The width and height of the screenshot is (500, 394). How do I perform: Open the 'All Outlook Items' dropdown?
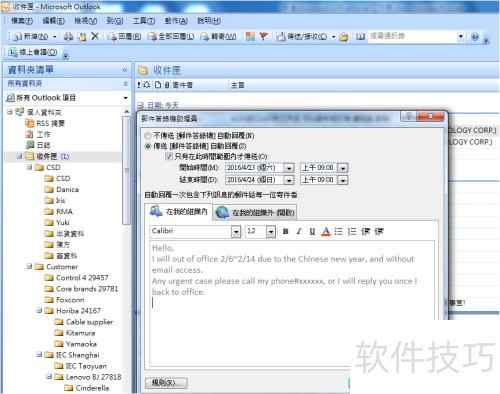tap(125, 98)
